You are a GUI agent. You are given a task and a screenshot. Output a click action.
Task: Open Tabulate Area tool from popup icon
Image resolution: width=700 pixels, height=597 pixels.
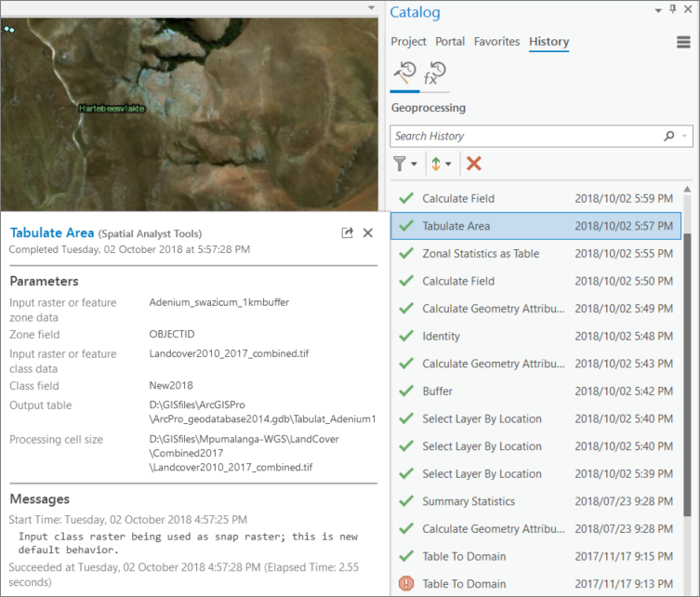(x=347, y=232)
